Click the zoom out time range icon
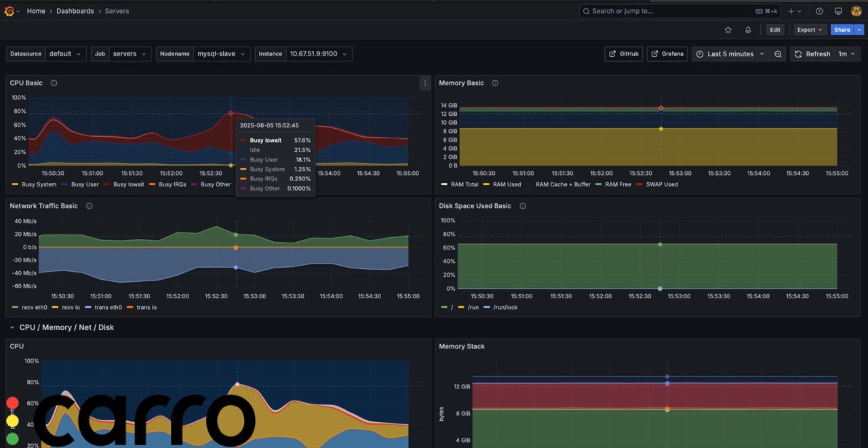This screenshot has height=448, width=868. pos(778,54)
